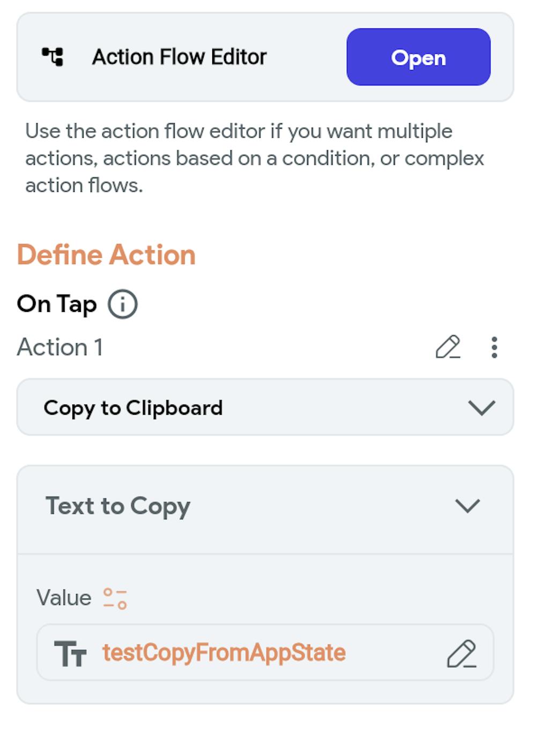Open the Action Flow Editor
This screenshot has width=536, height=756.
point(418,57)
